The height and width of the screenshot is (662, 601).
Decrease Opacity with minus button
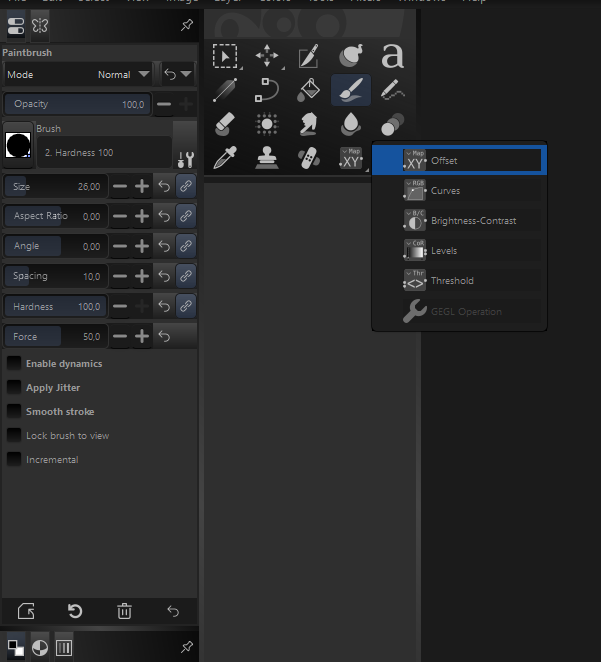tap(164, 104)
